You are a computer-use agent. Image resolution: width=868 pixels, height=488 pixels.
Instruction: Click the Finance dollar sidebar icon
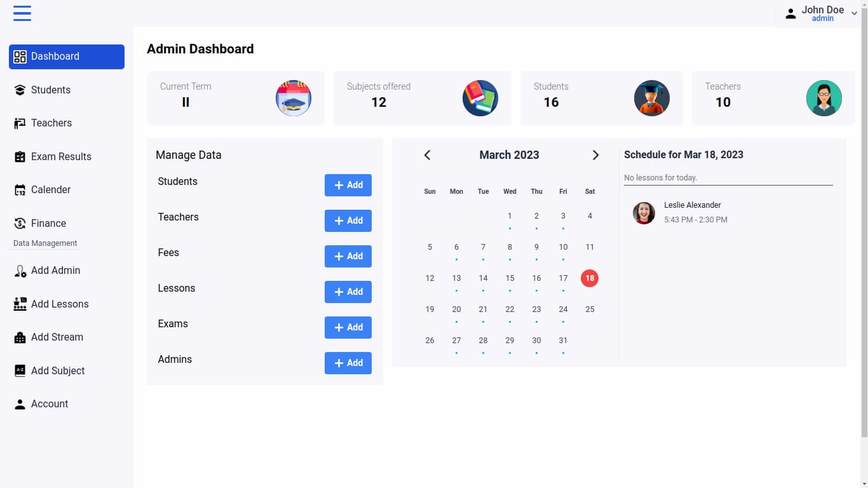[x=20, y=224]
